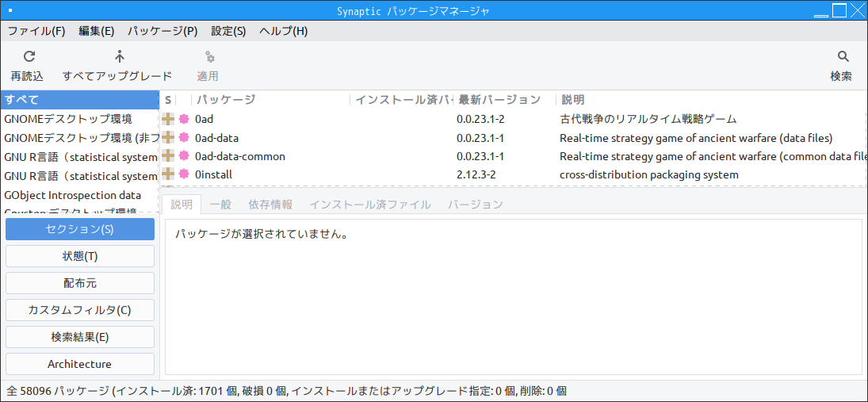Open the ファイル(F) menu
Screen dimensions: 868x402
pyautogui.click(x=36, y=31)
